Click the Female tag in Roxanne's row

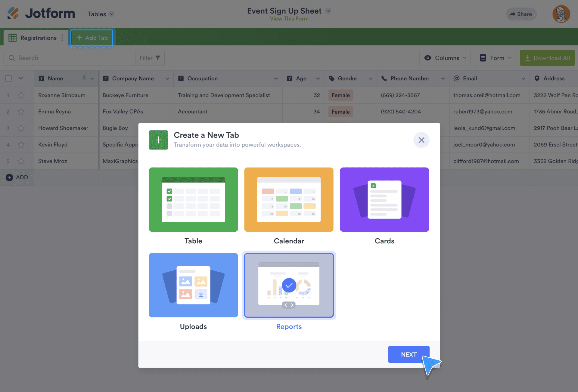[340, 95]
